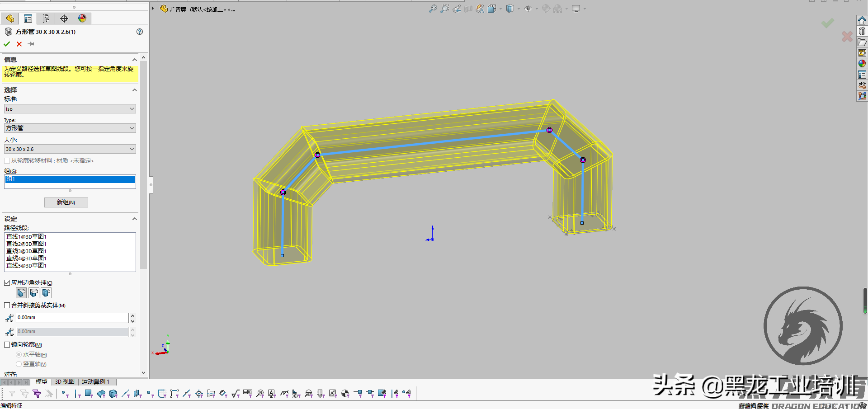This screenshot has width=868, height=409.
Task: Confirm the structural member with green check
Action: click(6, 44)
